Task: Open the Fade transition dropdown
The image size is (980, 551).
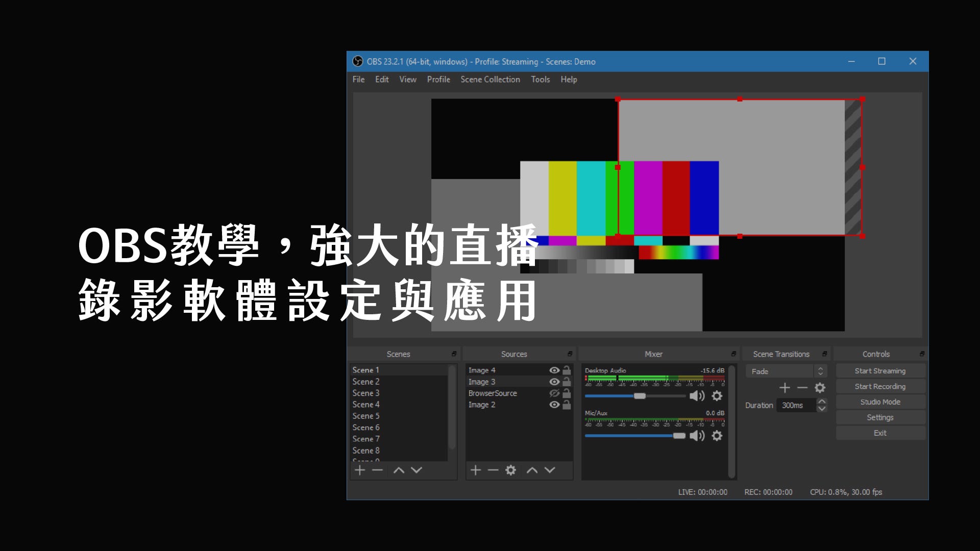Action: click(x=786, y=371)
